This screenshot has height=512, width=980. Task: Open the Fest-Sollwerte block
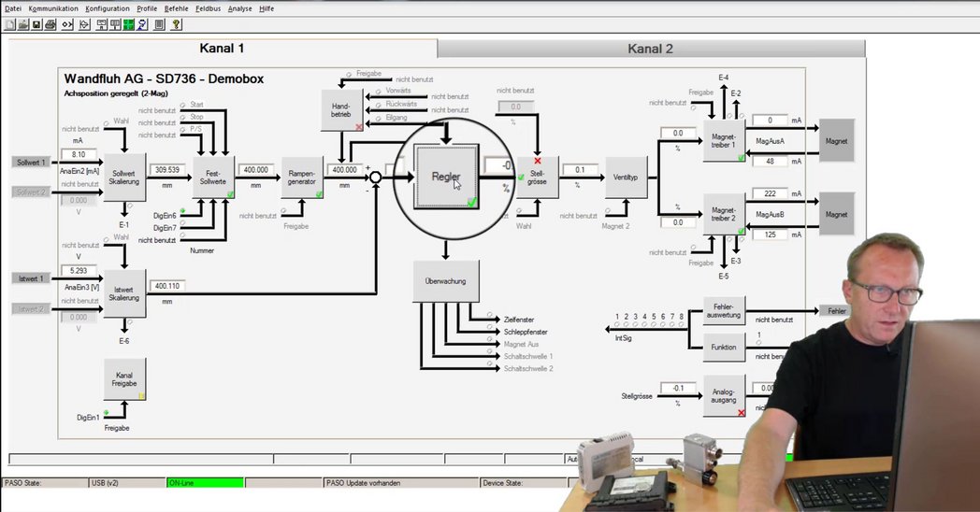(x=213, y=178)
